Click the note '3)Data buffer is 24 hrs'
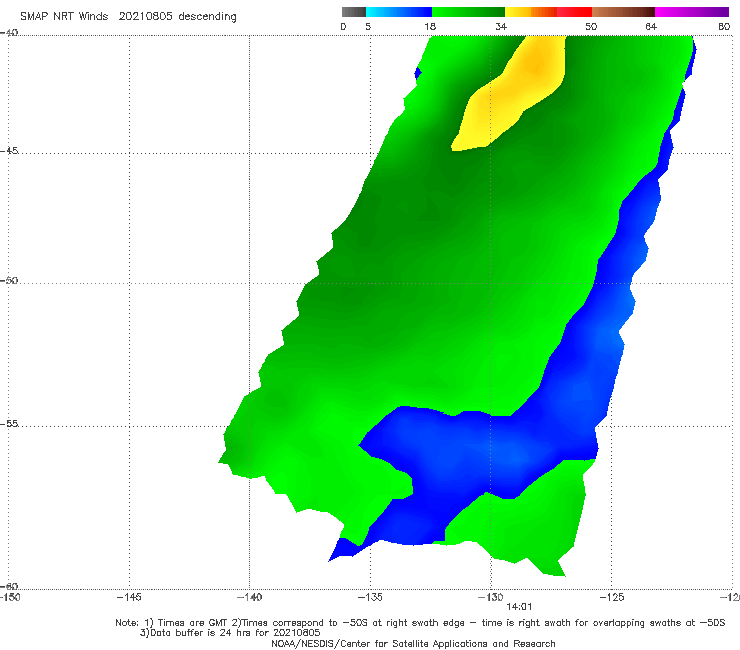The image size is (740, 650). point(230,633)
